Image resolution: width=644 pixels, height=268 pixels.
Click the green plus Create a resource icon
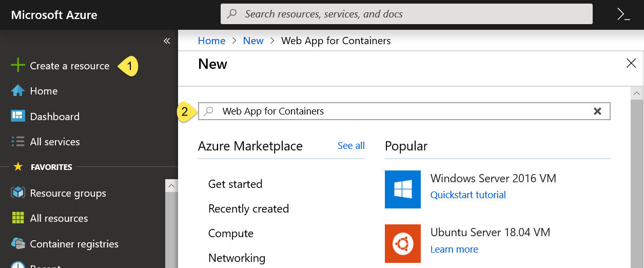pyautogui.click(x=18, y=65)
